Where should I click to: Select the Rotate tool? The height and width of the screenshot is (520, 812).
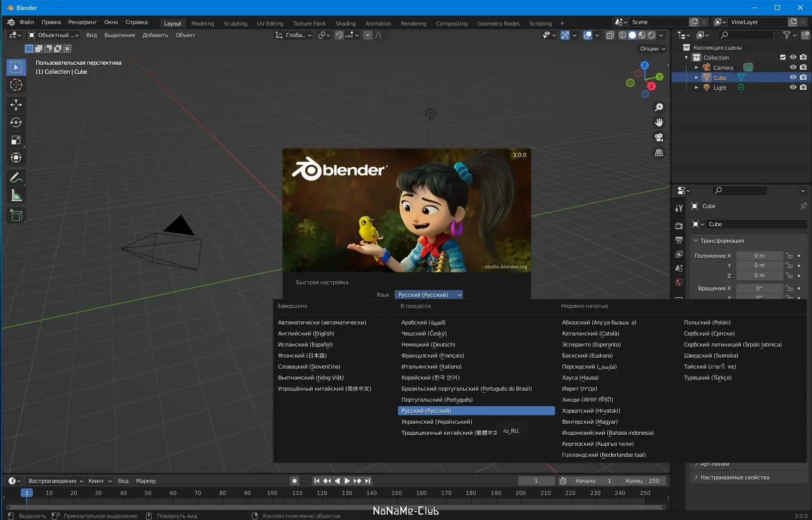(x=16, y=122)
